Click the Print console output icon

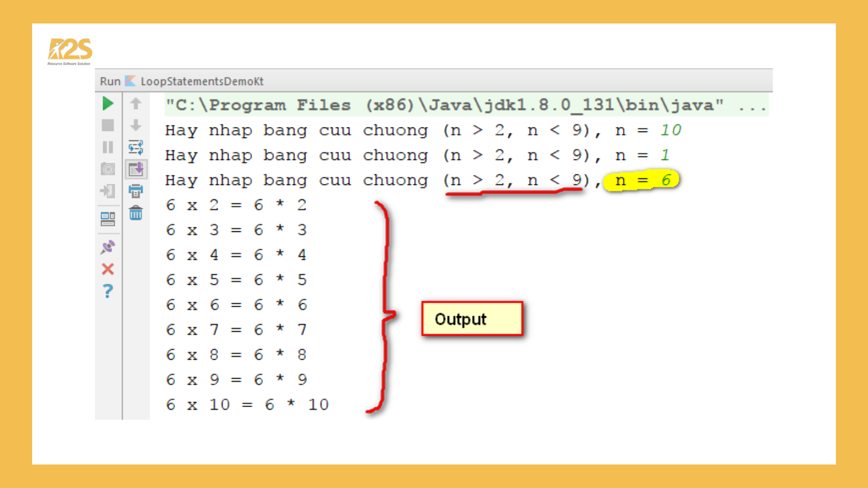pyautogui.click(x=136, y=191)
